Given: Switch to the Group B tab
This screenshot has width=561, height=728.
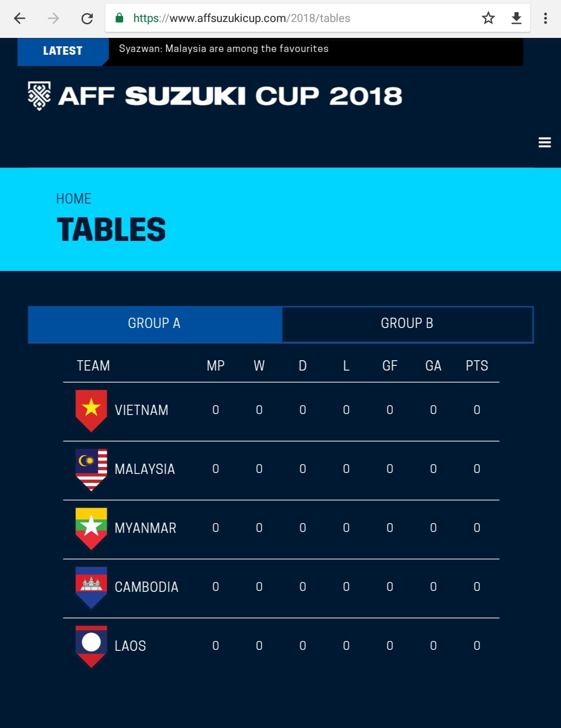Looking at the screenshot, I should (407, 324).
